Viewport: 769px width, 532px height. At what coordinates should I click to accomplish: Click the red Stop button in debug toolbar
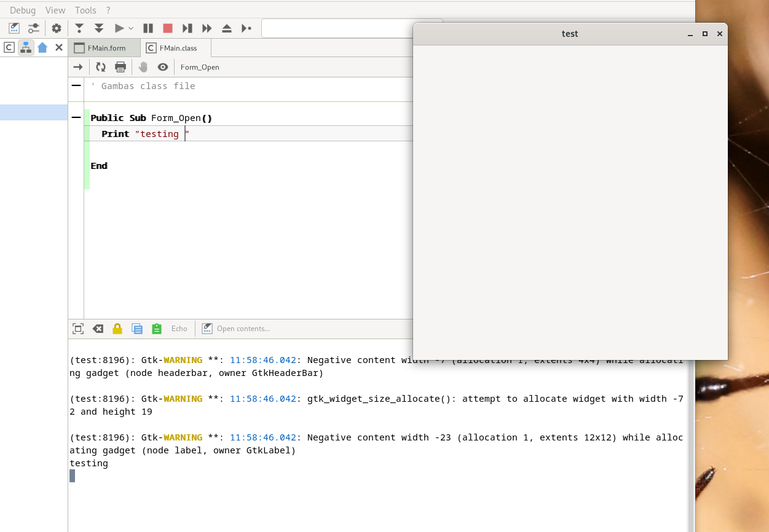pos(167,28)
